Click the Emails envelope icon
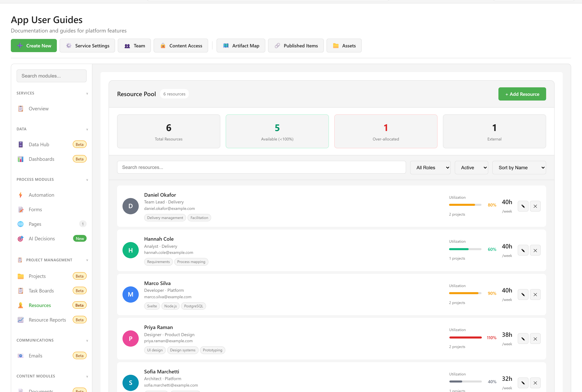This screenshot has height=392, width=582. click(20, 356)
